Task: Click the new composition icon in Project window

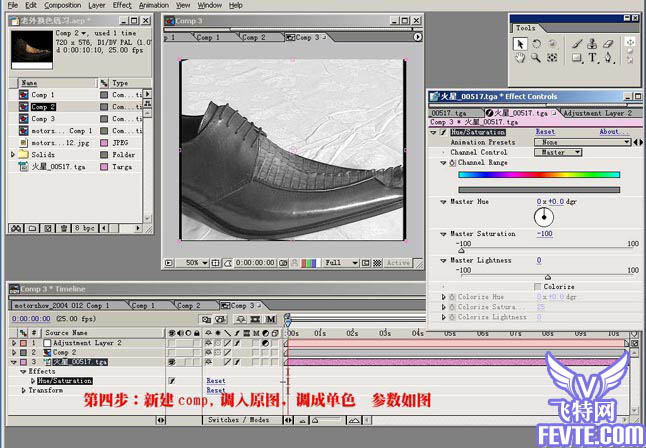Action: point(48,228)
